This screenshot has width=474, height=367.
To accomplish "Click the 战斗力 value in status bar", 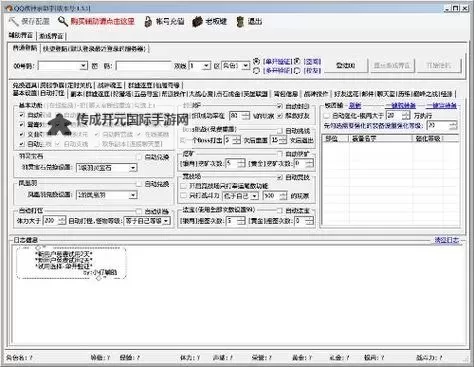I will point(429,358).
